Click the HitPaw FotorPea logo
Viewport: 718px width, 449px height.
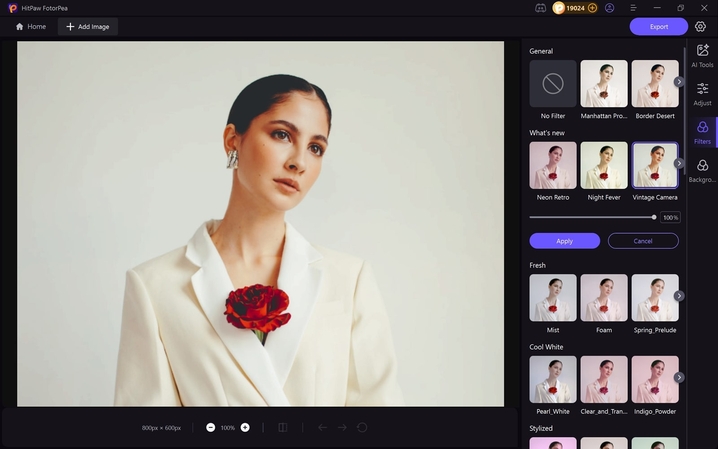(13, 8)
